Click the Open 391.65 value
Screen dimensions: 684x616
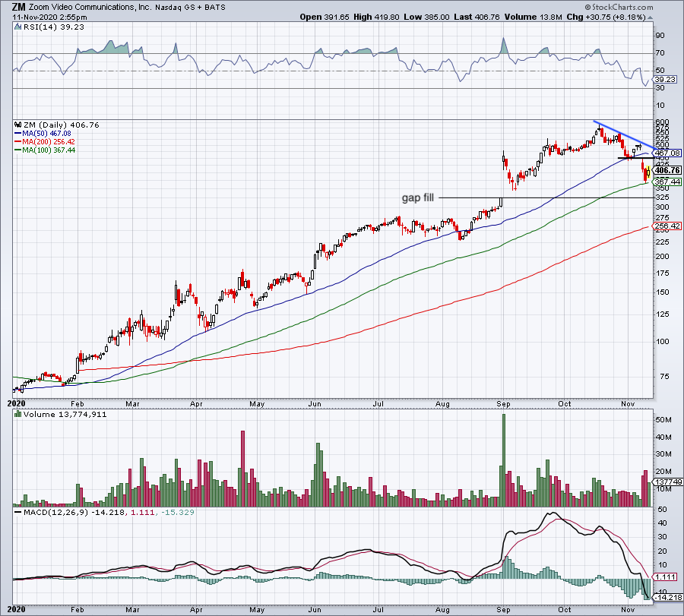[x=324, y=17]
